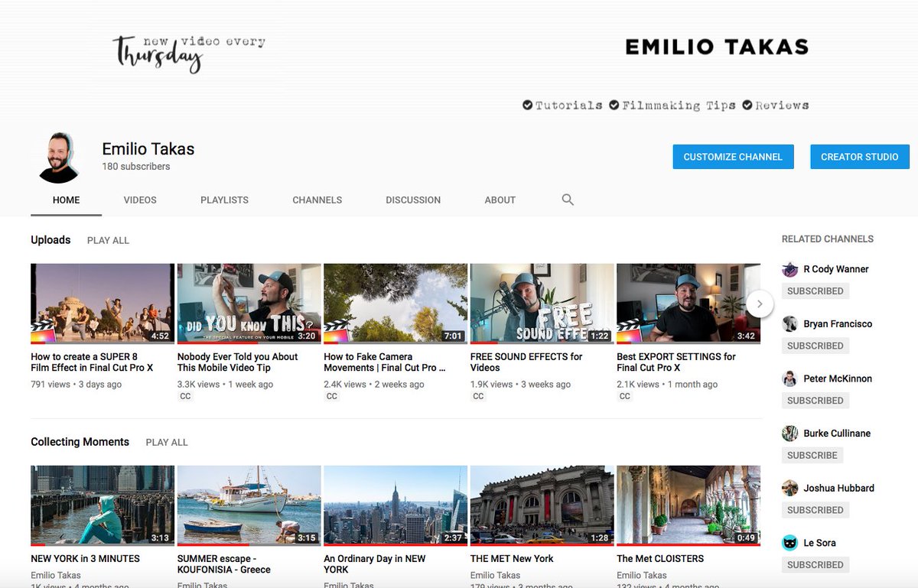Open Nobody Ever Told You video thumbnail

pyautogui.click(x=249, y=304)
